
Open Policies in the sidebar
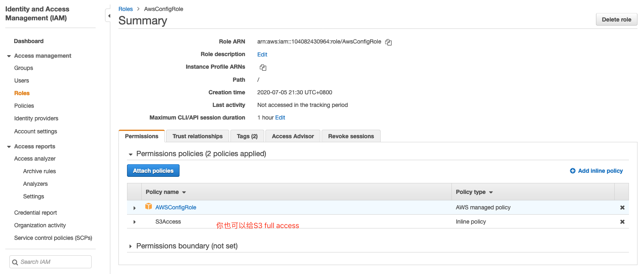24,106
